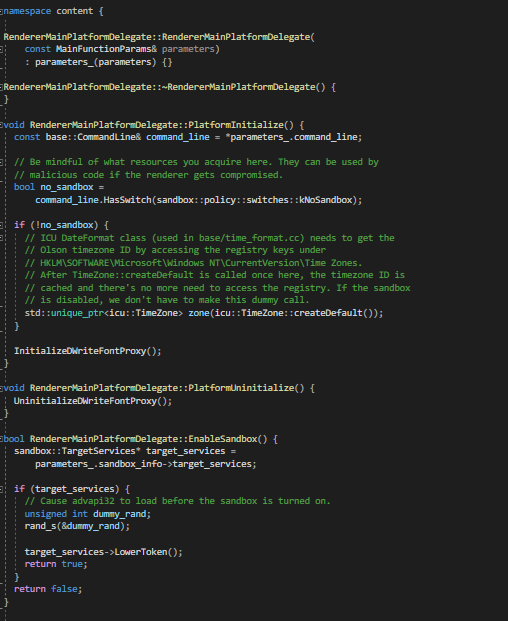Click 'icu::TimeZone::createDefault()' call
The image size is (508, 621).
tap(294, 313)
